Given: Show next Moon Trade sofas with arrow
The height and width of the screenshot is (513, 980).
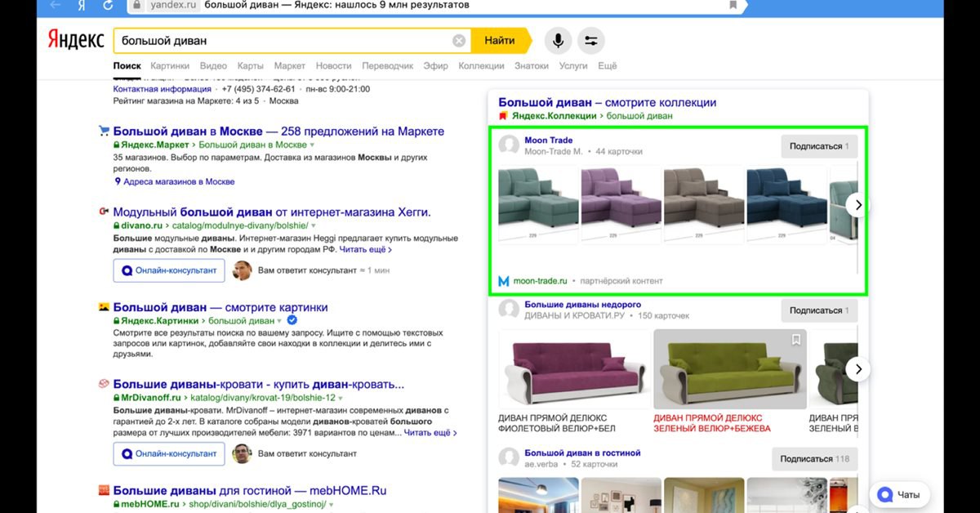Looking at the screenshot, I should tap(857, 205).
